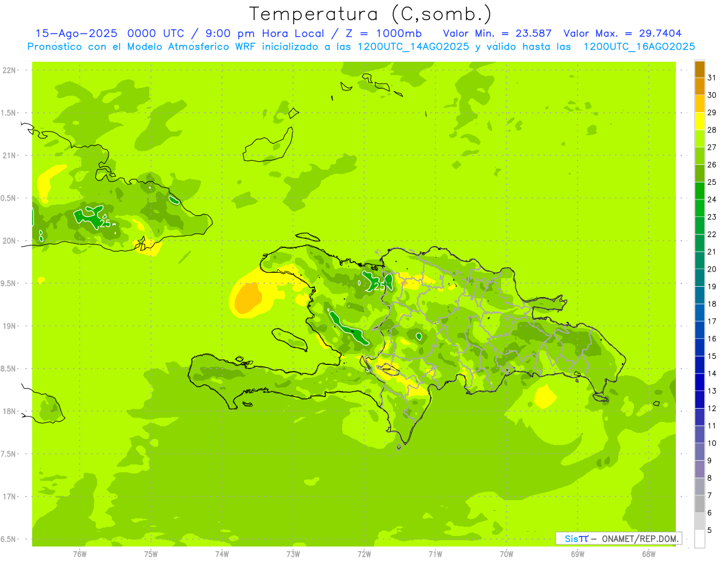Click the "29" colorbar scale label
The width and height of the screenshot is (728, 562).
[712, 112]
